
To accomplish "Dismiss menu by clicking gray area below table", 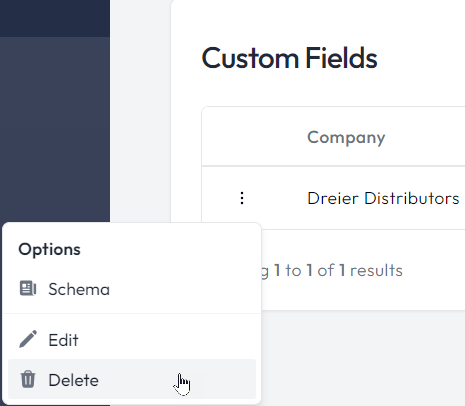I will pyautogui.click(x=363, y=358).
